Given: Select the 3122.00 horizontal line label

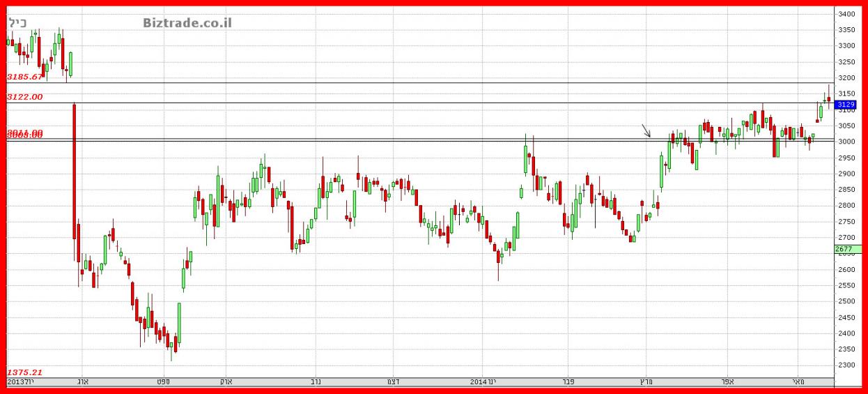Looking at the screenshot, I should (25, 97).
